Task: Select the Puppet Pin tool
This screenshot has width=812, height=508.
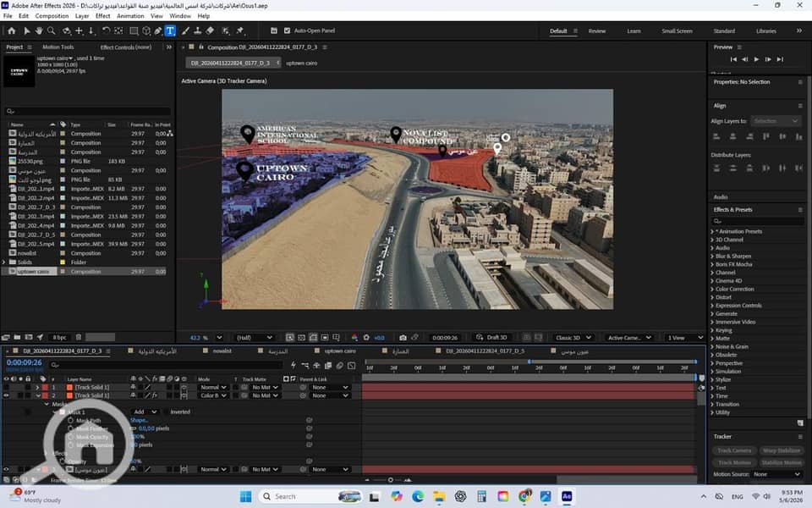Action: pyautogui.click(x=239, y=31)
